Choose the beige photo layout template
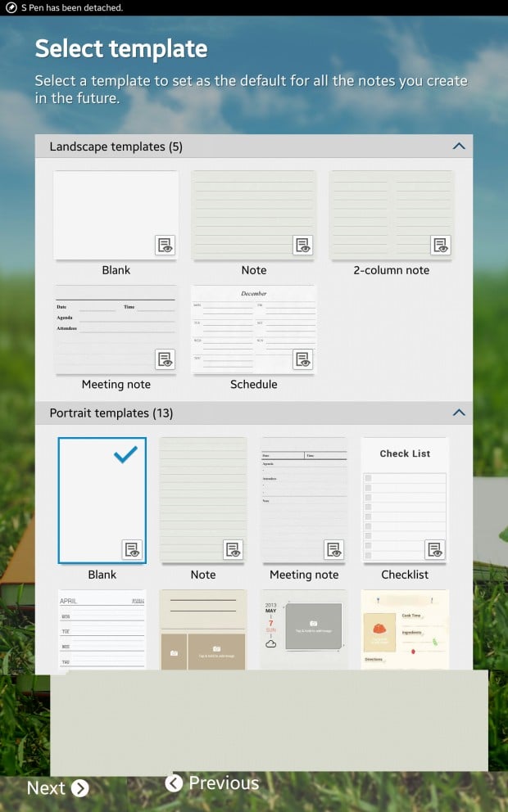This screenshot has height=812, width=508. coord(203,629)
